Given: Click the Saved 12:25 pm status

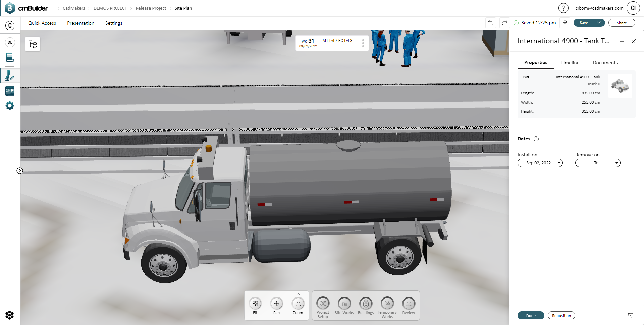Looking at the screenshot, I should pyautogui.click(x=535, y=23).
